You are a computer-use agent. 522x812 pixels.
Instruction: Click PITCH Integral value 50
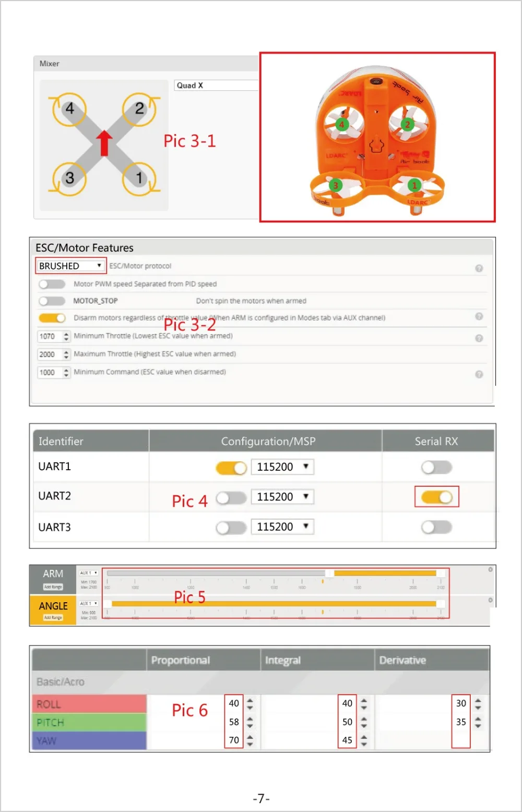[x=348, y=722]
